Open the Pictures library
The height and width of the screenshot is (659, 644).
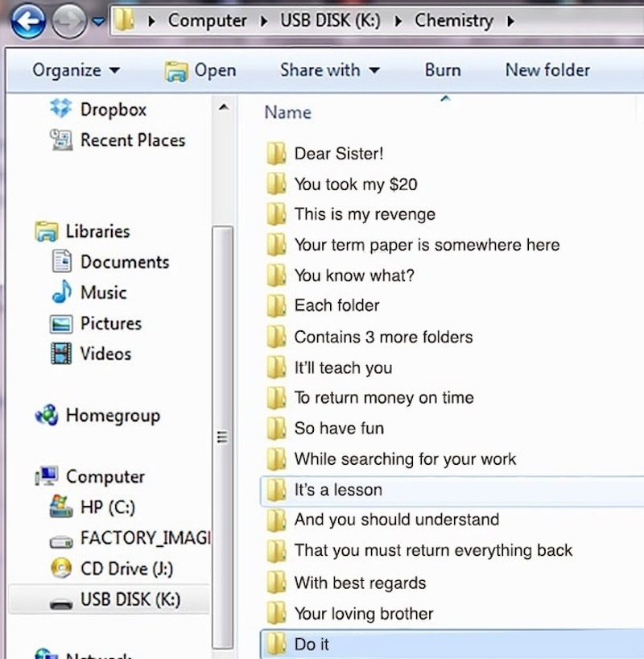pos(110,323)
